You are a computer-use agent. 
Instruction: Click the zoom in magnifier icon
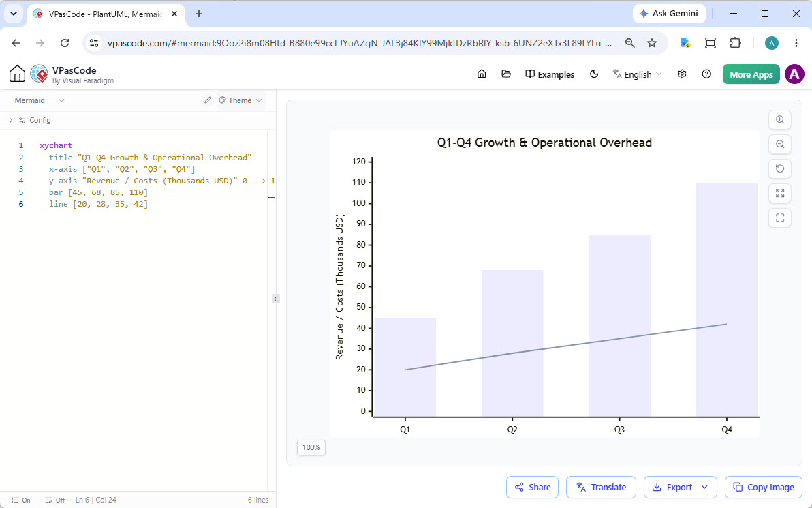point(780,120)
